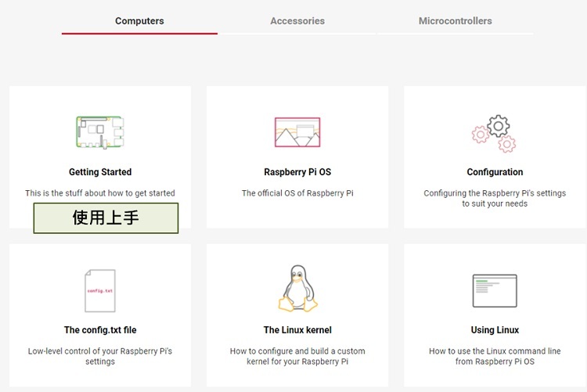This screenshot has width=587, height=392.
Task: Switch to the Accessories tab
Action: pos(297,21)
